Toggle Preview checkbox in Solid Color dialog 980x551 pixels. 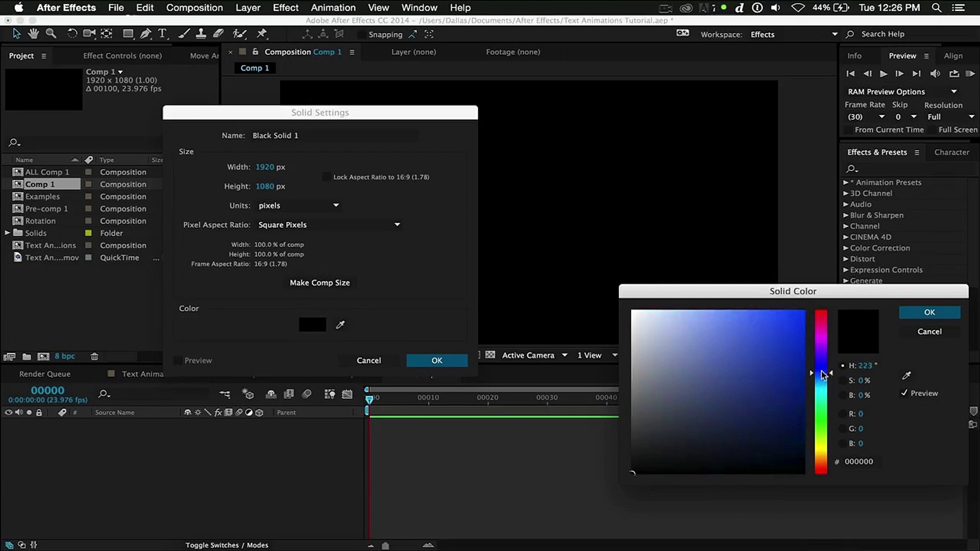click(904, 393)
